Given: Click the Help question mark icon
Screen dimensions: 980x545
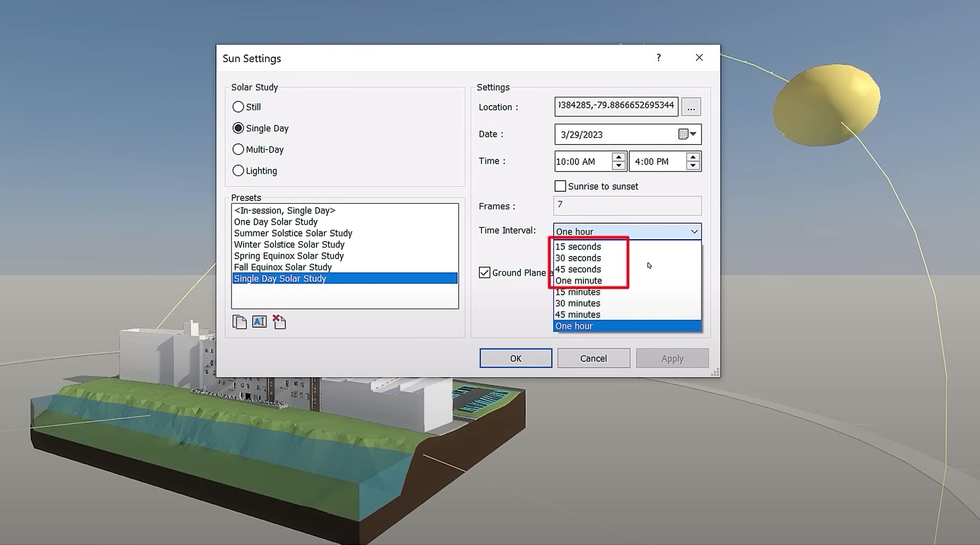Looking at the screenshot, I should tap(658, 58).
